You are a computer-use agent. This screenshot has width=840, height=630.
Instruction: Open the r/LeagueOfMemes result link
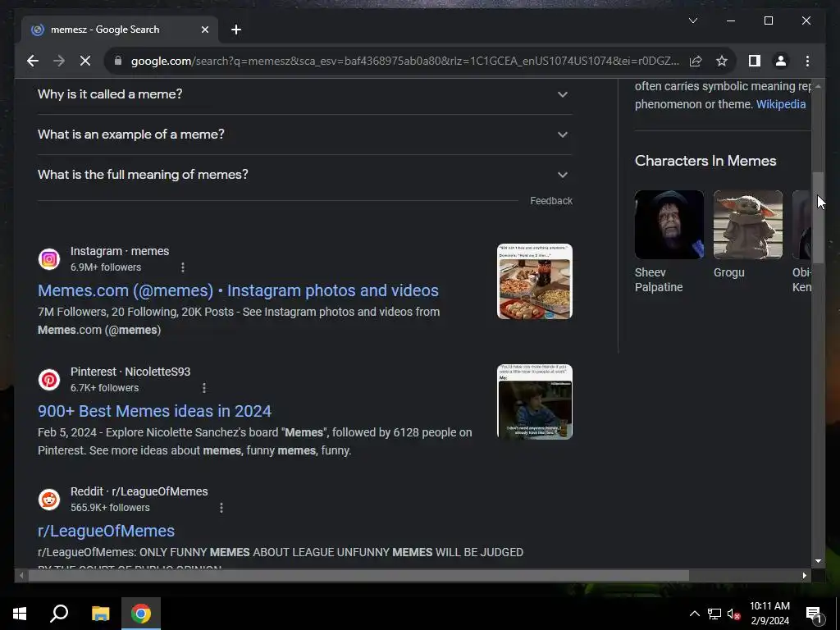point(106,531)
